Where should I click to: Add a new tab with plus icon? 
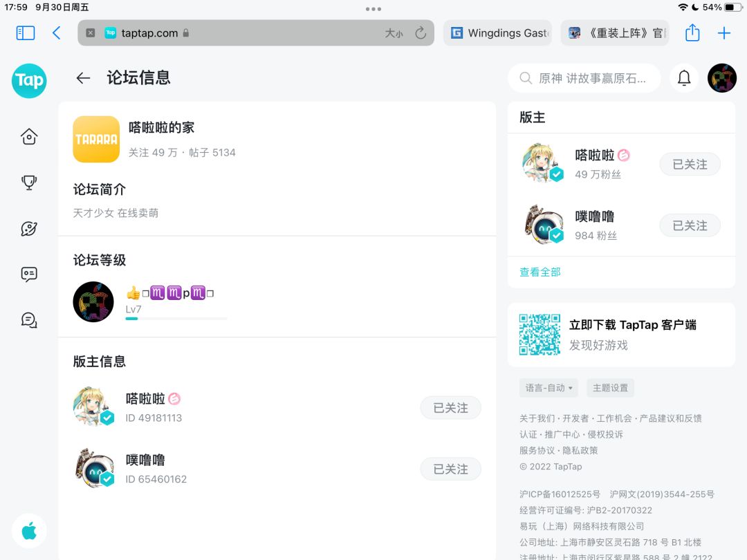(723, 33)
